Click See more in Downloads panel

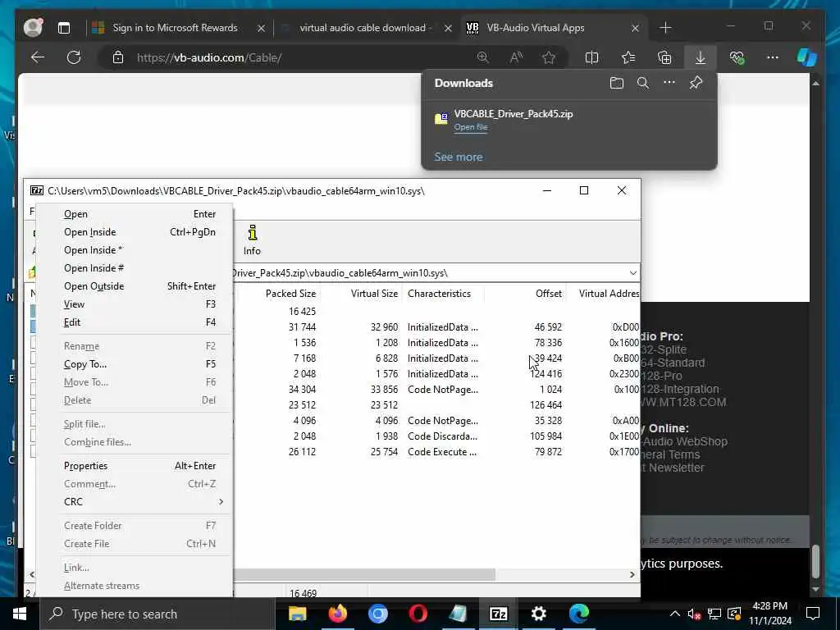(459, 157)
